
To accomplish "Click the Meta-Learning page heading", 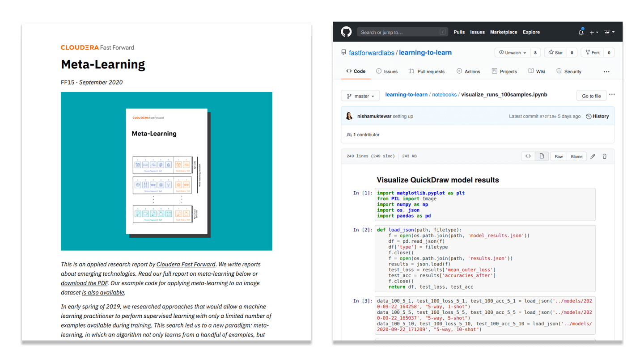I will (x=103, y=64).
